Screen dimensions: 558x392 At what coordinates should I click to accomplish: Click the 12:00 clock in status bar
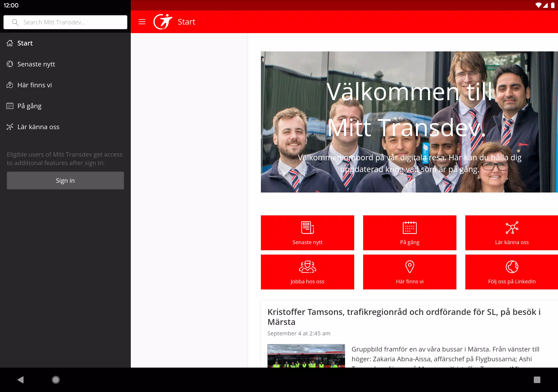coord(11,5)
